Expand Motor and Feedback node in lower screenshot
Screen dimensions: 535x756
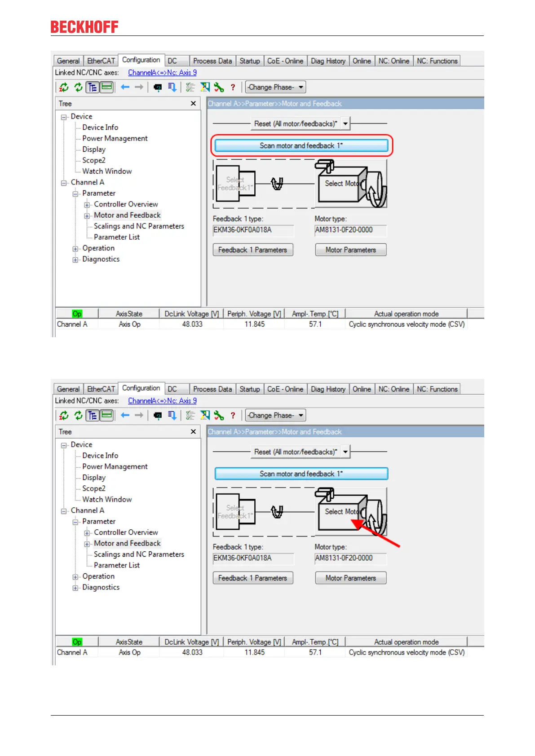[x=87, y=544]
